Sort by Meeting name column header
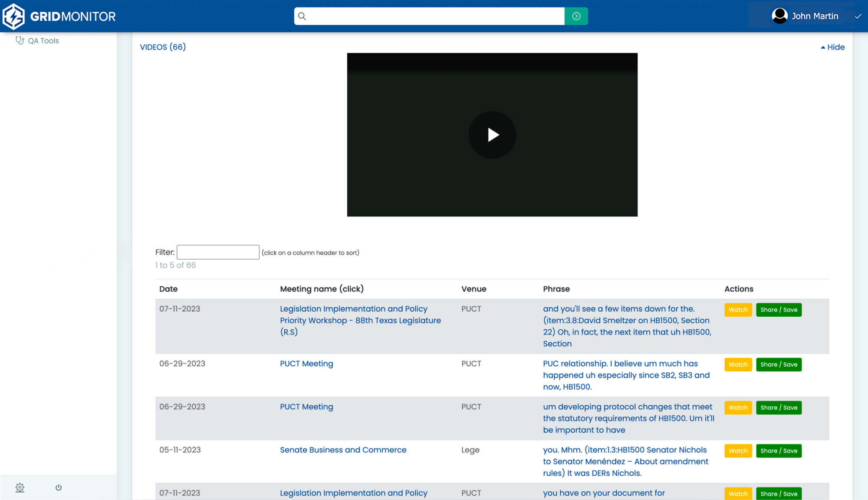Viewport: 868px width, 500px height. [322, 289]
